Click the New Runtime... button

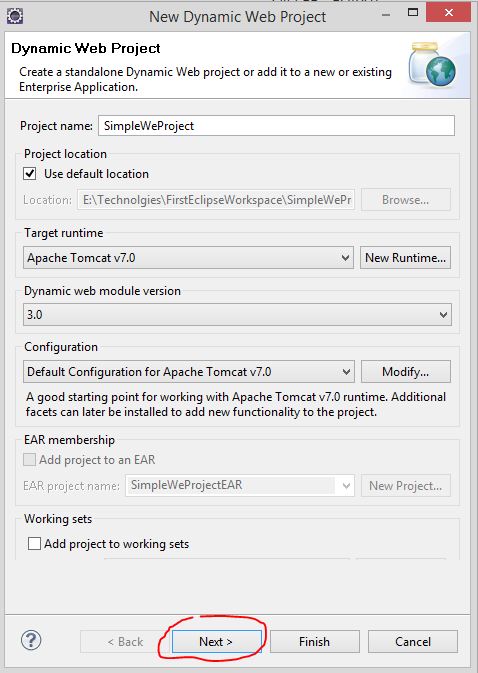coord(405,258)
